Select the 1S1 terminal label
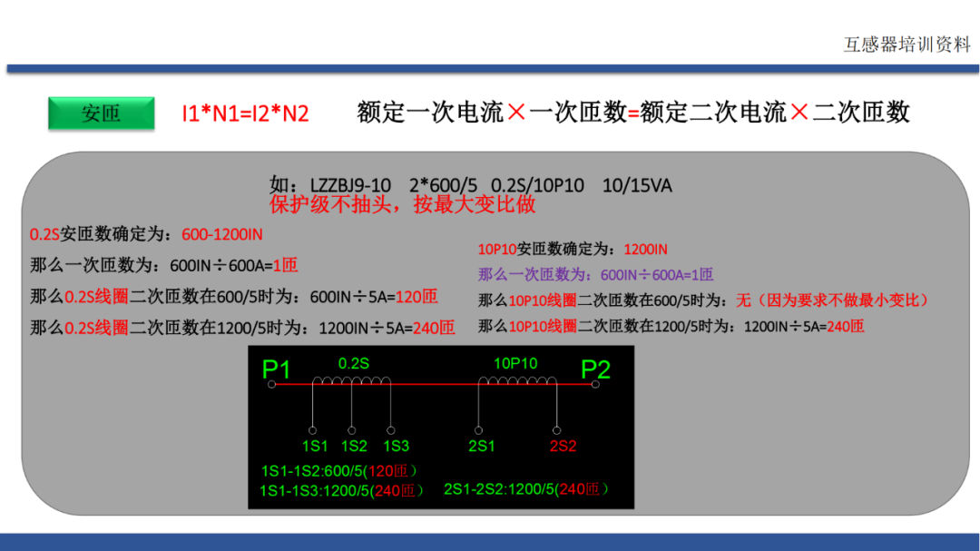 click(x=314, y=446)
